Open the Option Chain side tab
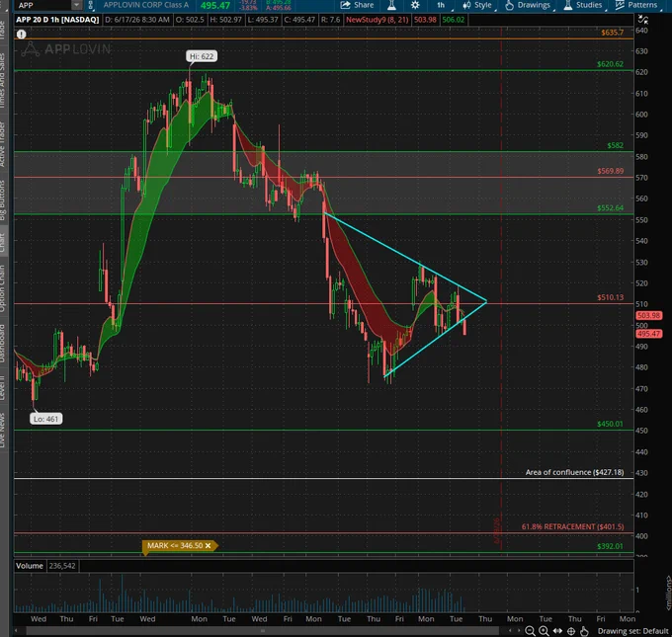This screenshot has width=672, height=637. point(3,287)
